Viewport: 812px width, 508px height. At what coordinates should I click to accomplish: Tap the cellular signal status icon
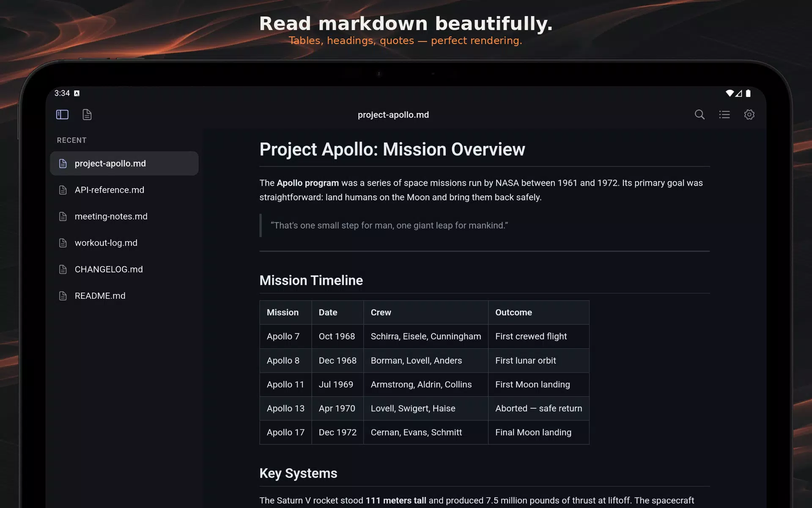[739, 93]
